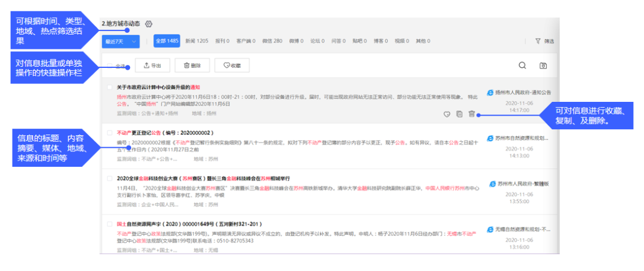Expand the 最近7天 time range dropdown
644x271 pixels.
[x=122, y=41]
